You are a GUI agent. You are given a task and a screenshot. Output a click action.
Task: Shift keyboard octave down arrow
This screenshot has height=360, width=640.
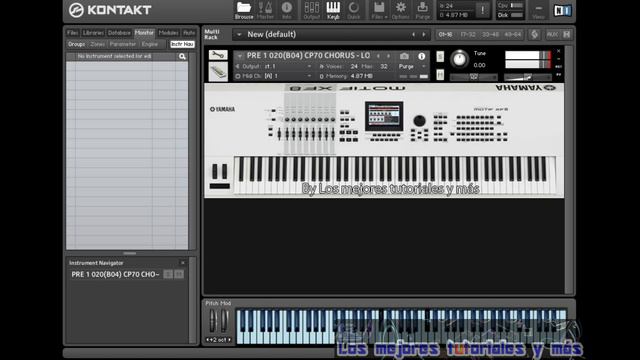coord(208,340)
